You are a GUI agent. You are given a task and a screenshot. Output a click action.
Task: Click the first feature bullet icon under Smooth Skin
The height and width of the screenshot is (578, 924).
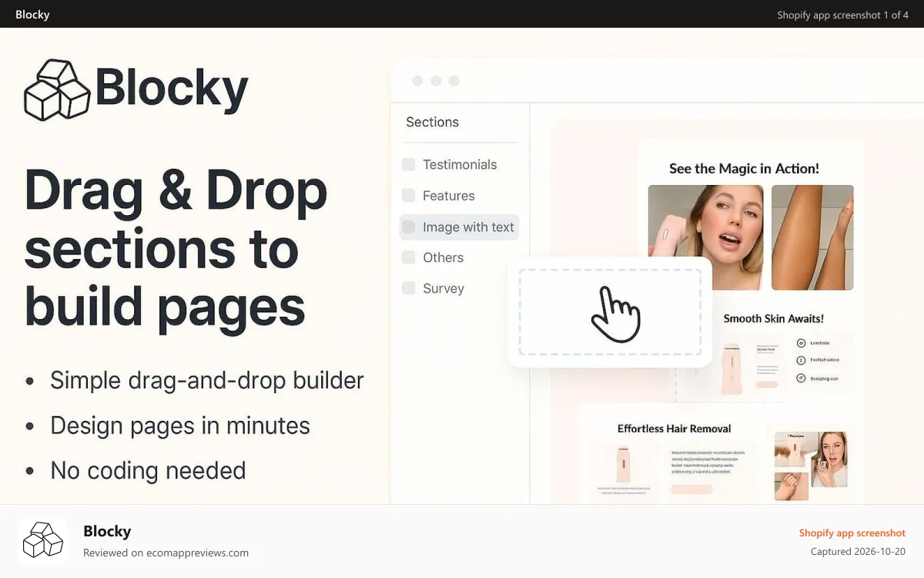pos(801,343)
